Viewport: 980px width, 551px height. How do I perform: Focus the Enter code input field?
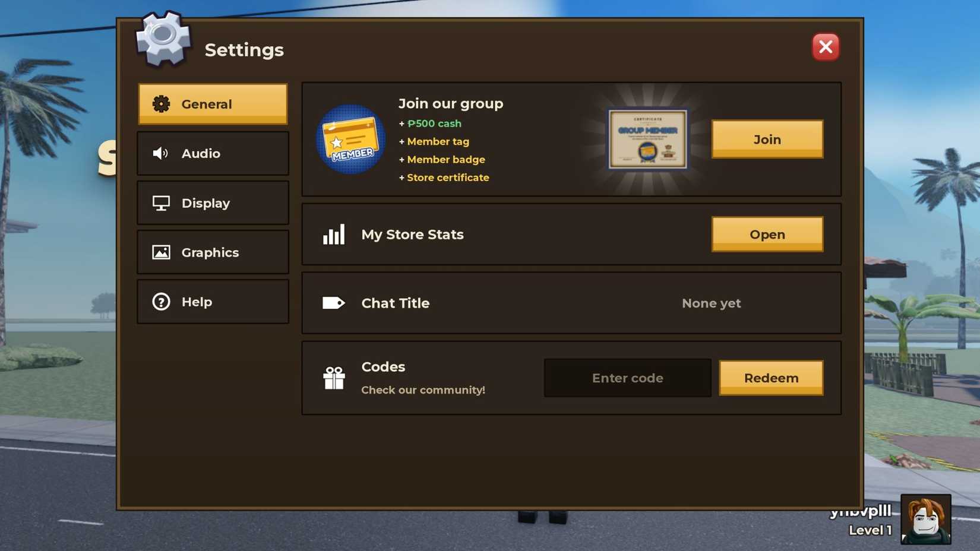627,378
